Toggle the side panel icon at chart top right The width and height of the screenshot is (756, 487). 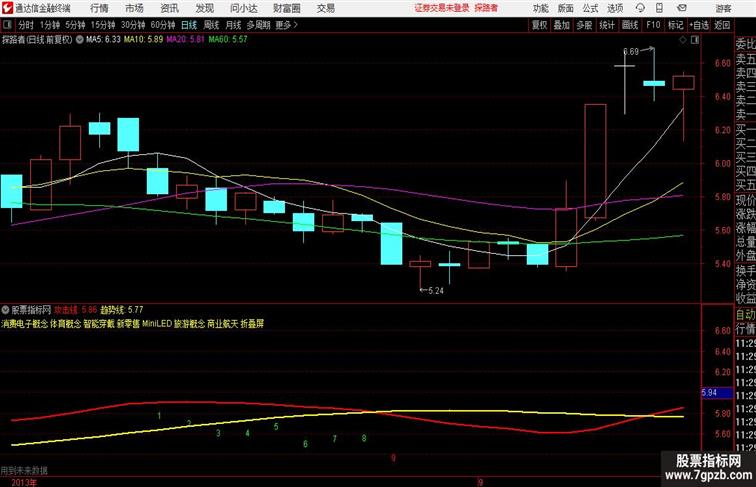coord(695,40)
